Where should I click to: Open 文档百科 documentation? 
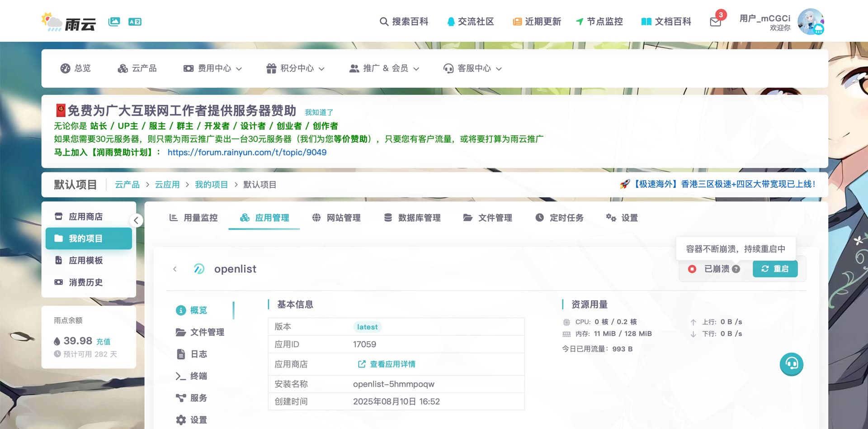click(666, 21)
